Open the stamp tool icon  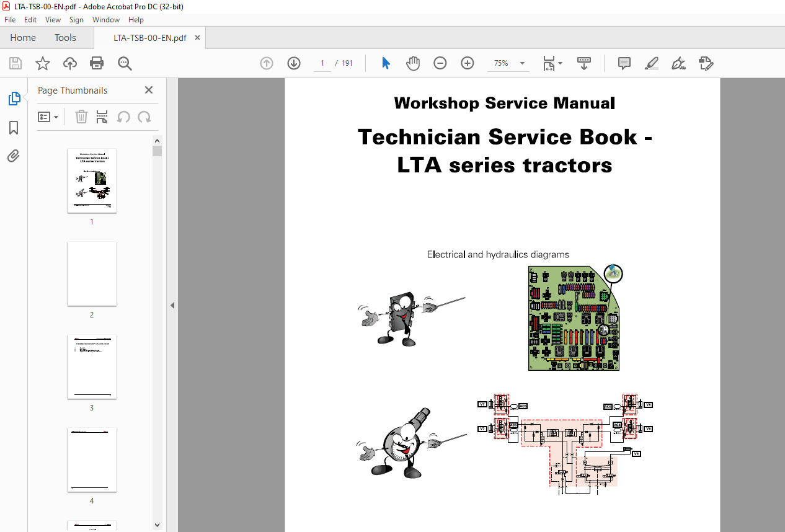pos(706,63)
